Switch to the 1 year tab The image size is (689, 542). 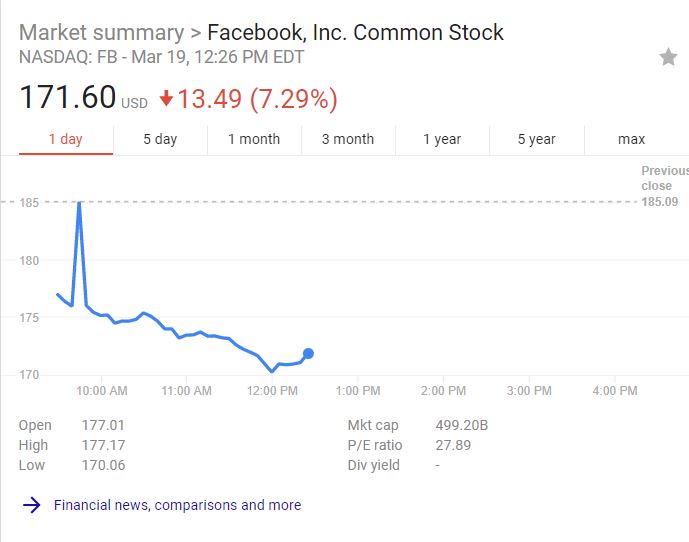(442, 139)
